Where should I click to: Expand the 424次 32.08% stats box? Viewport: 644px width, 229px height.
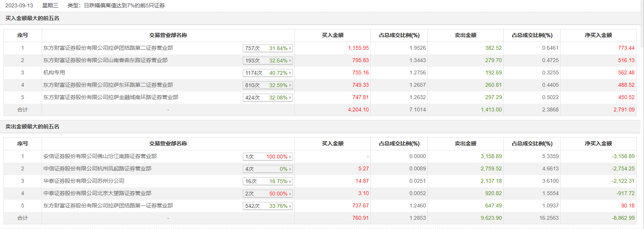click(x=268, y=98)
